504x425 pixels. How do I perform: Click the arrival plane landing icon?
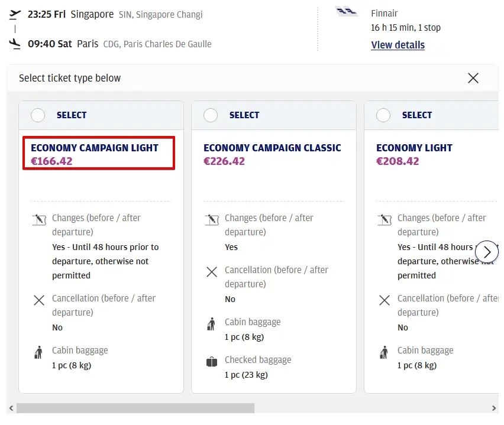[15, 44]
